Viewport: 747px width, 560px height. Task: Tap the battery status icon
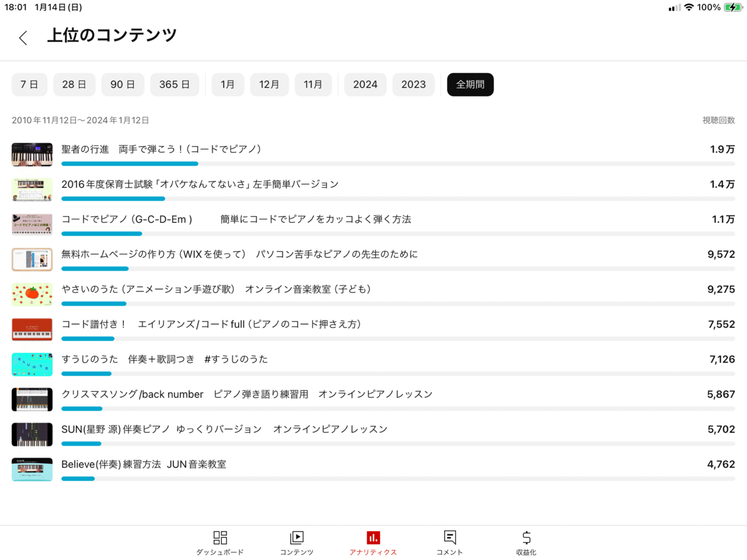pyautogui.click(x=732, y=8)
